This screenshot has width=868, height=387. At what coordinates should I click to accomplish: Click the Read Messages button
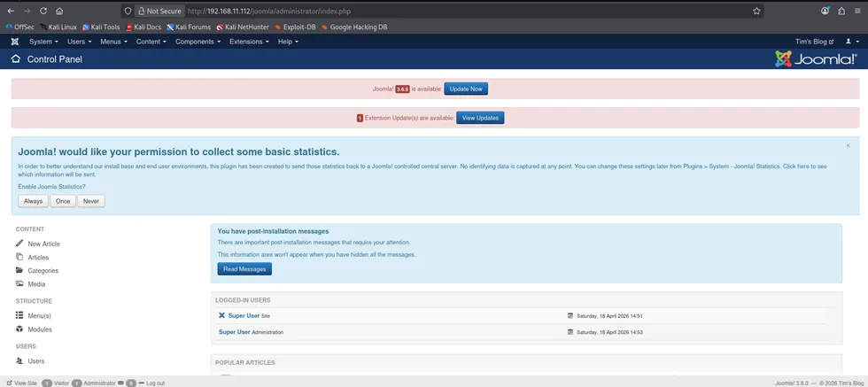pos(244,269)
